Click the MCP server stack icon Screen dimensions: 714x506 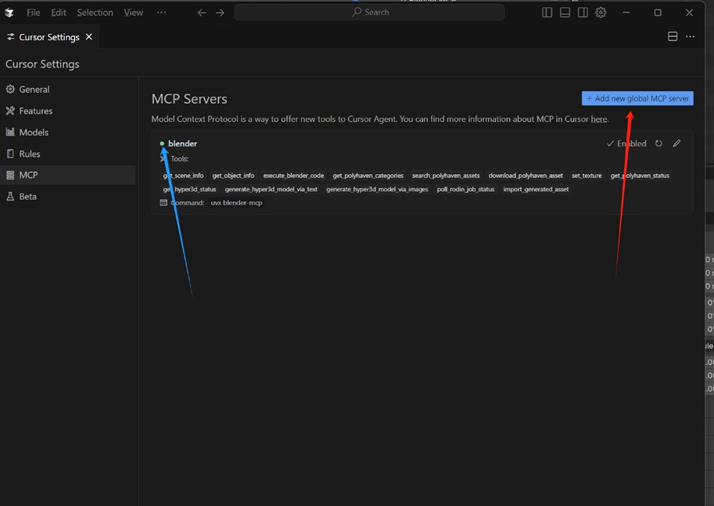10,175
